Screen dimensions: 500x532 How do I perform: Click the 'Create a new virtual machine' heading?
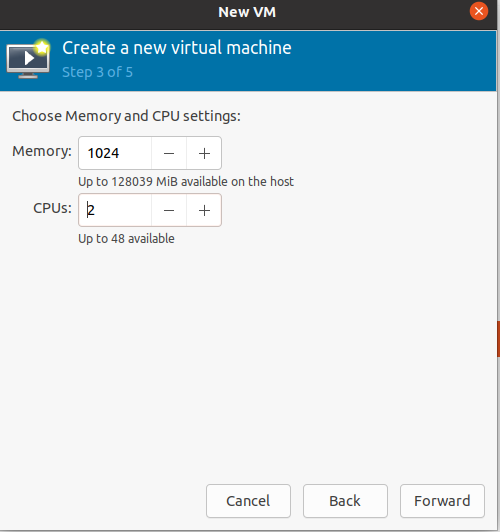pyautogui.click(x=177, y=48)
